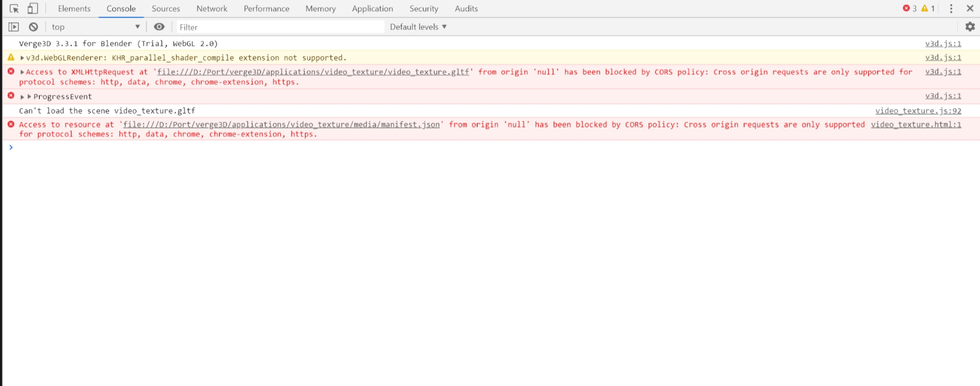The image size is (980, 386).
Task: Open the top JavaScript context dropdown
Action: click(96, 27)
